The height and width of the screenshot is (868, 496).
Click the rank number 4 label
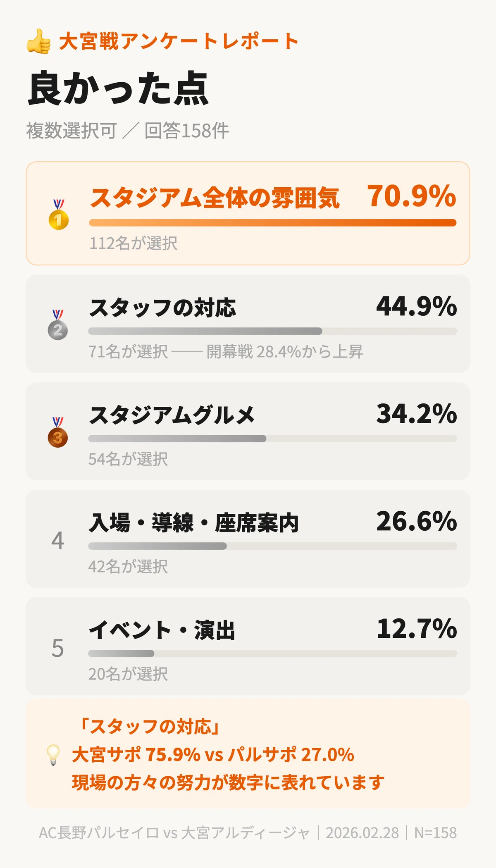(x=58, y=540)
